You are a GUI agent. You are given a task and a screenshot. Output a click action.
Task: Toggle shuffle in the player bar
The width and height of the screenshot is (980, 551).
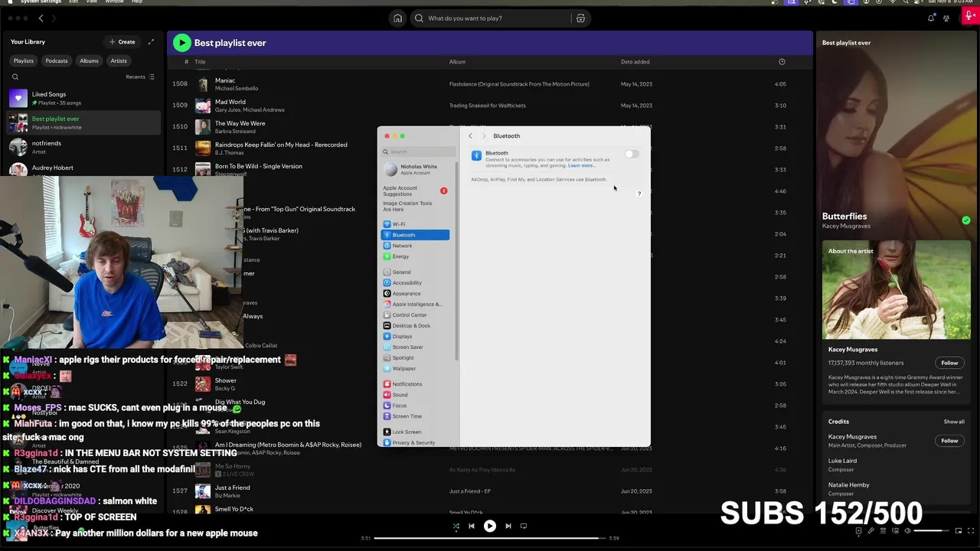[x=456, y=526]
